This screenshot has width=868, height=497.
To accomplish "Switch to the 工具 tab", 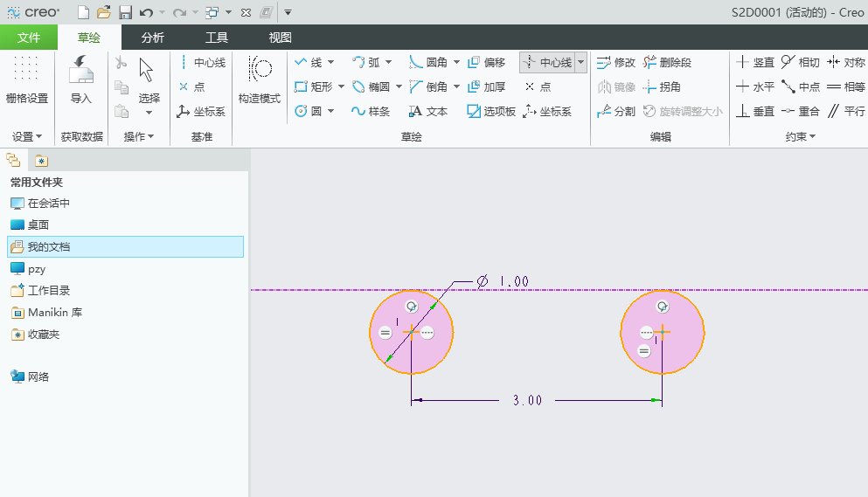I will coord(217,38).
